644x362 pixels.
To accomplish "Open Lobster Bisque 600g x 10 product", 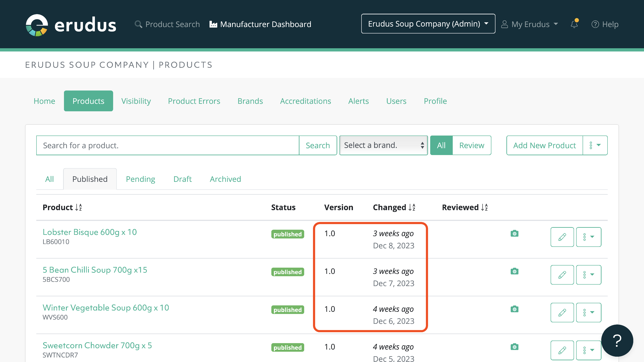I will point(90,232).
